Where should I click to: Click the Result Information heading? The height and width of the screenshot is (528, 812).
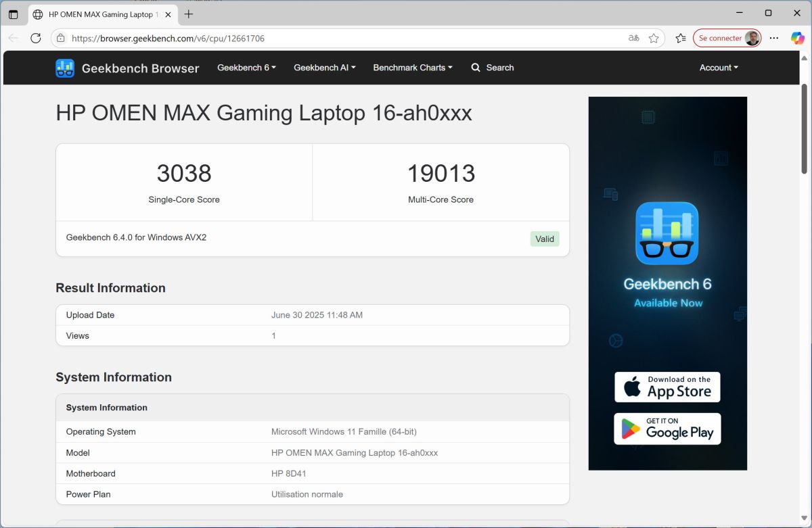coord(110,288)
